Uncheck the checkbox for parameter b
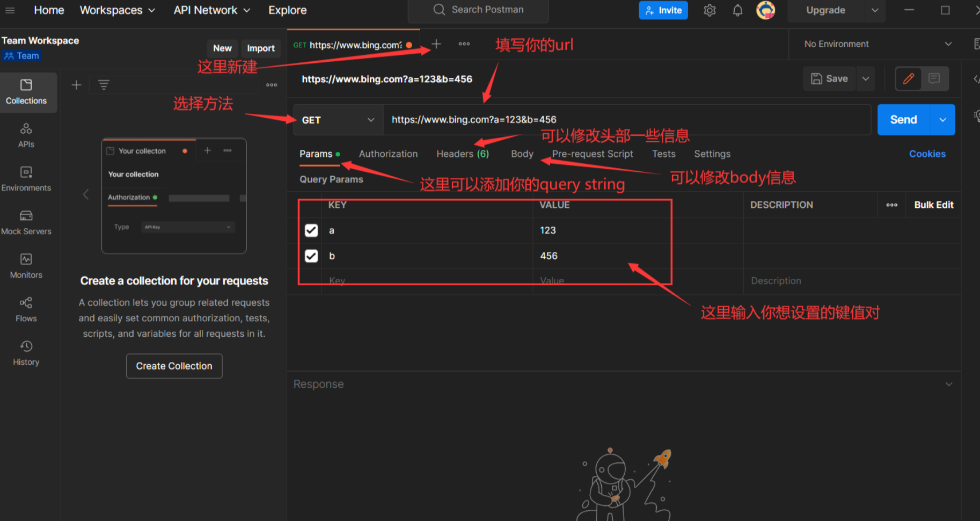Viewport: 980px width, 521px height. click(311, 256)
